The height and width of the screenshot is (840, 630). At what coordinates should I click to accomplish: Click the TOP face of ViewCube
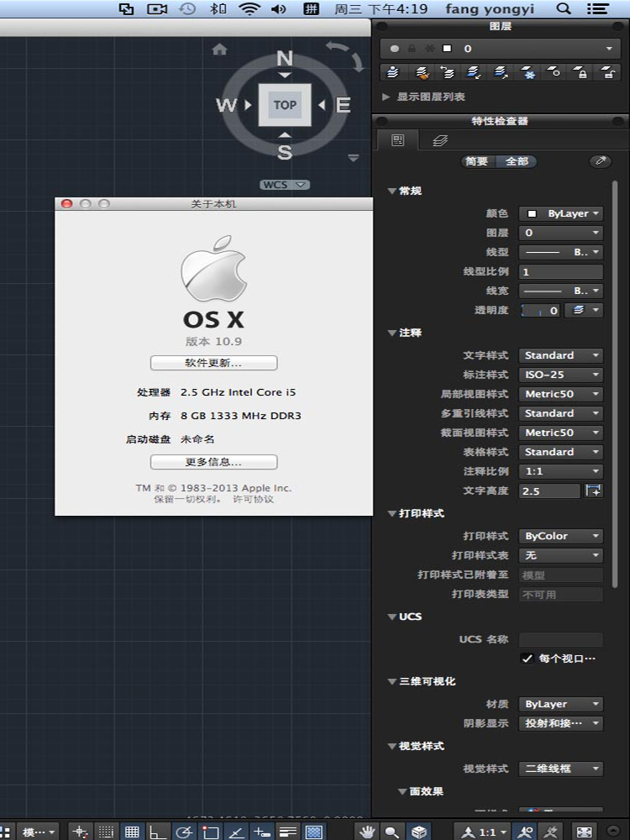click(x=285, y=105)
